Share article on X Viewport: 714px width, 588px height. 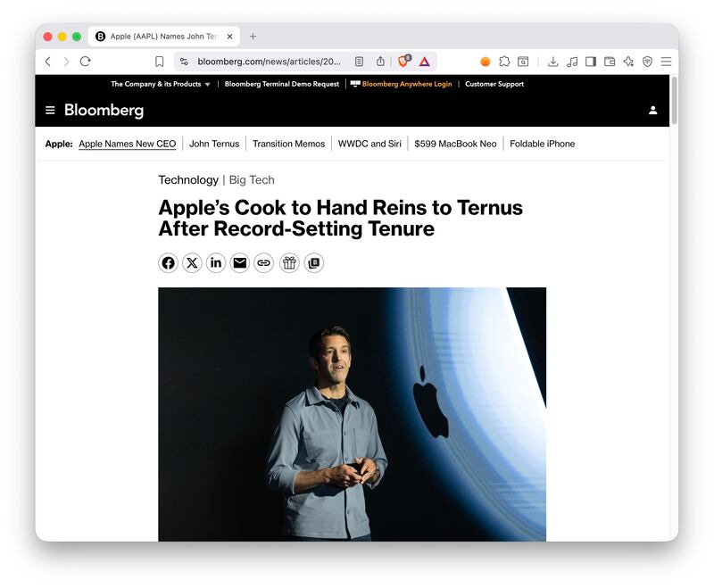[x=192, y=263]
